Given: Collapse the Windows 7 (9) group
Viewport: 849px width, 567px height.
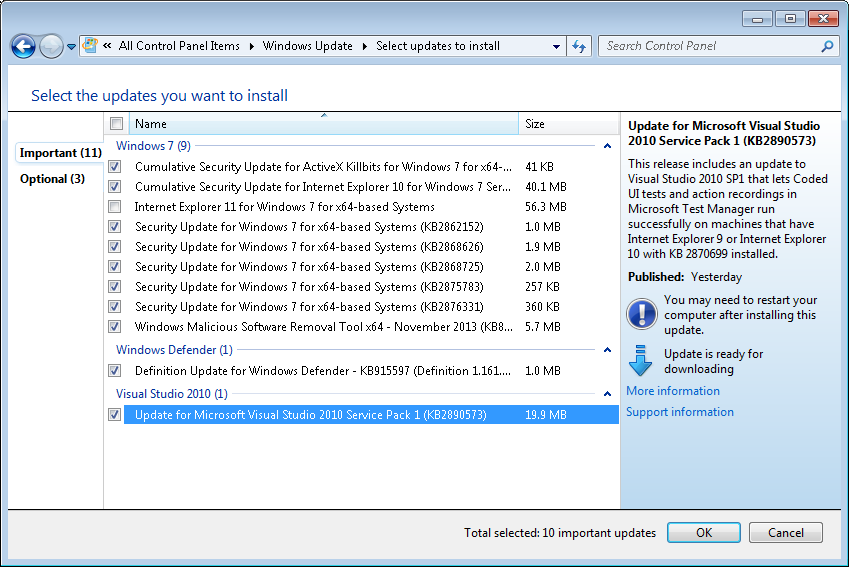Looking at the screenshot, I should (608, 146).
